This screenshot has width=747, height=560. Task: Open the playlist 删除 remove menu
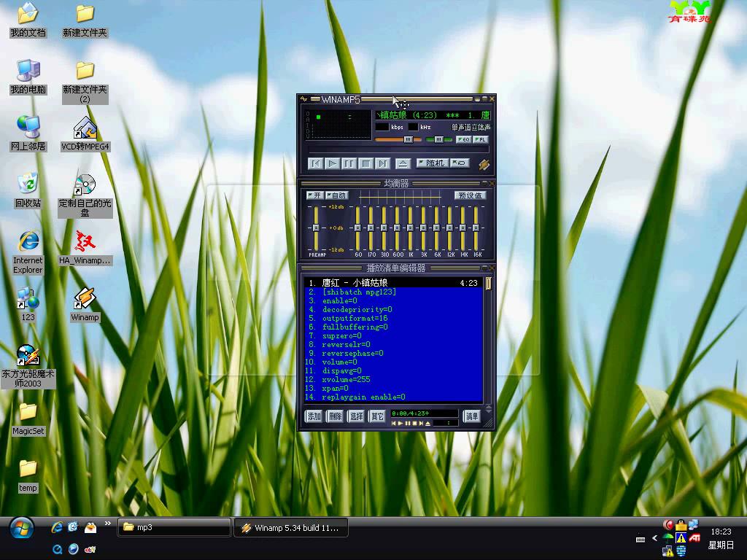click(335, 416)
